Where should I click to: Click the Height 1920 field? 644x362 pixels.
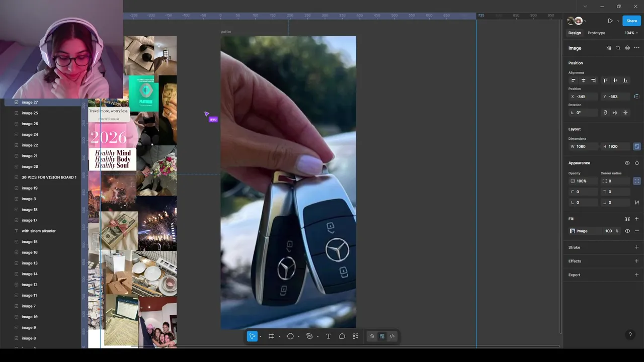tap(616, 147)
